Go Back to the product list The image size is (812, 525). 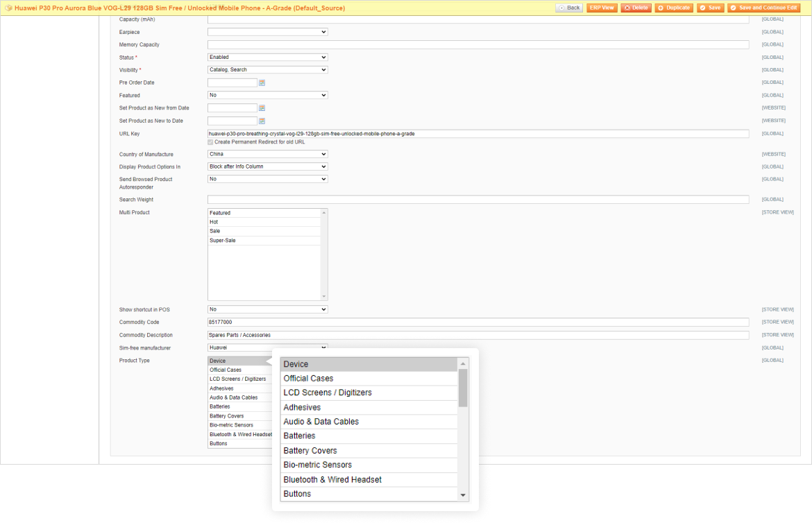tap(569, 8)
